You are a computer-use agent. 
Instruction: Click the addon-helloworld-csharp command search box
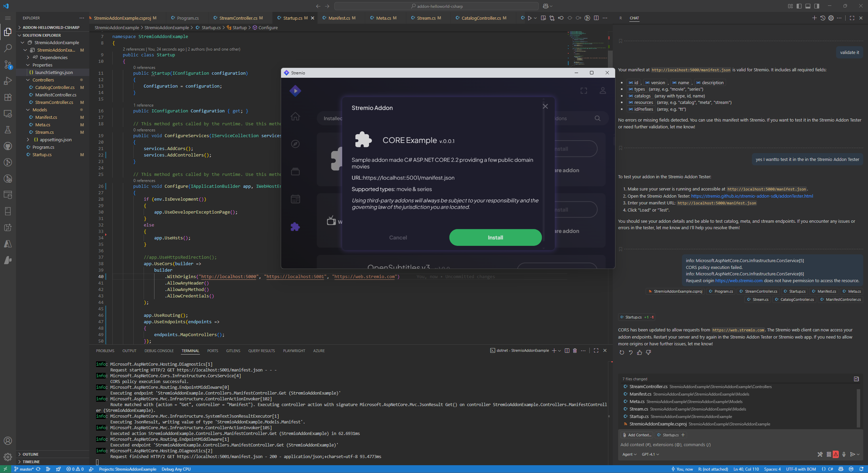click(437, 6)
